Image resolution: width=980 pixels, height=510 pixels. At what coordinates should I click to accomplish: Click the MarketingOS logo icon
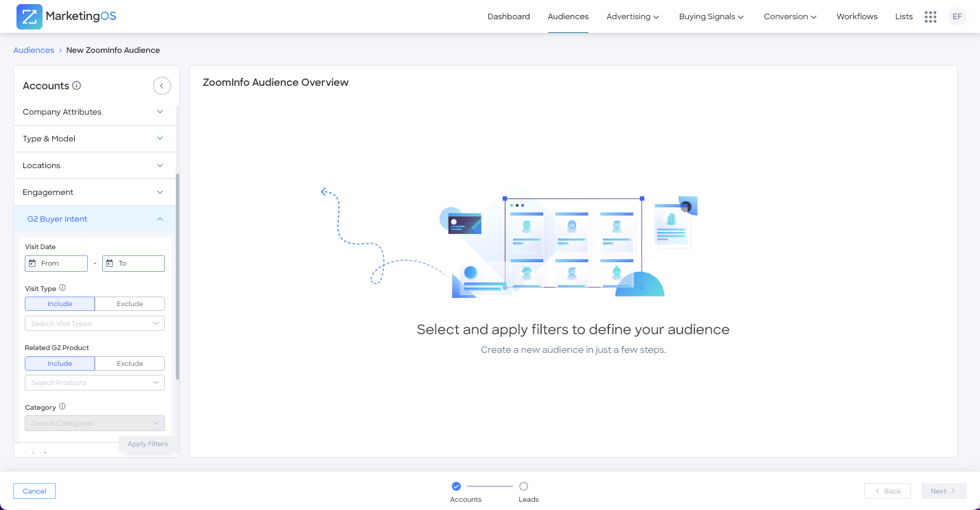point(29,17)
